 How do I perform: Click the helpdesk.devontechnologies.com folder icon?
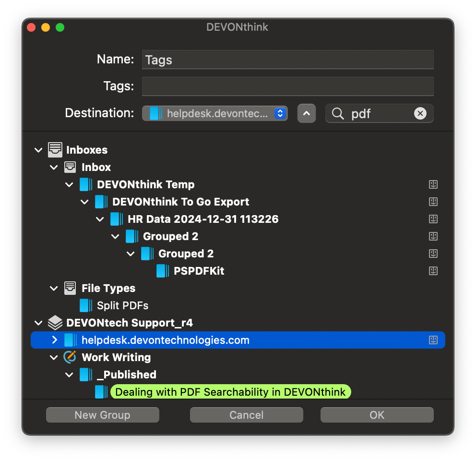pyautogui.click(x=71, y=340)
